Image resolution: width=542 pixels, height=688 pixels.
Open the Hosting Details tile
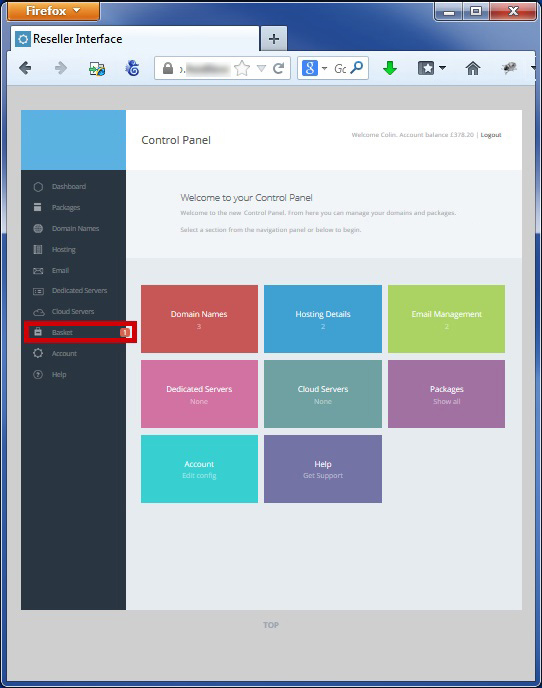(323, 319)
